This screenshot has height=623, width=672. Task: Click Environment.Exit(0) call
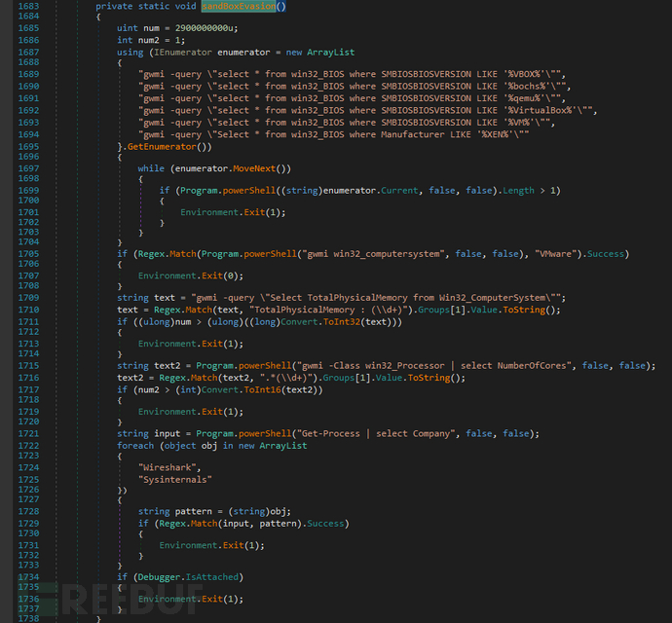point(181,275)
